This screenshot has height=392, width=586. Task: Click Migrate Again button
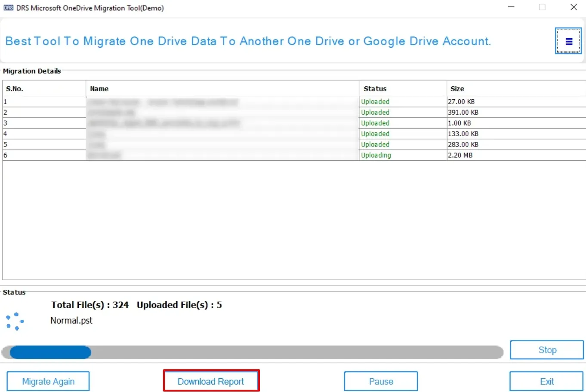coord(48,381)
